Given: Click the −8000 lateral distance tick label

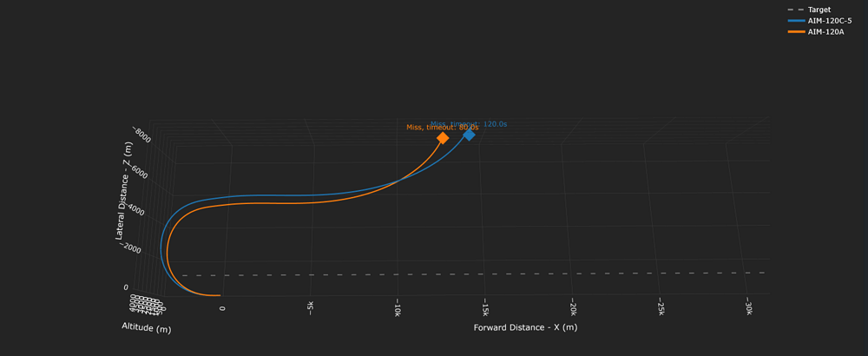Looking at the screenshot, I should tap(141, 135).
